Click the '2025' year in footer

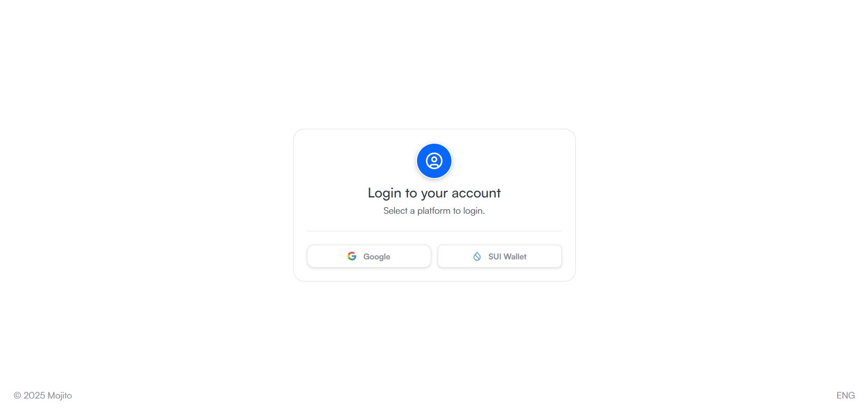(34, 395)
